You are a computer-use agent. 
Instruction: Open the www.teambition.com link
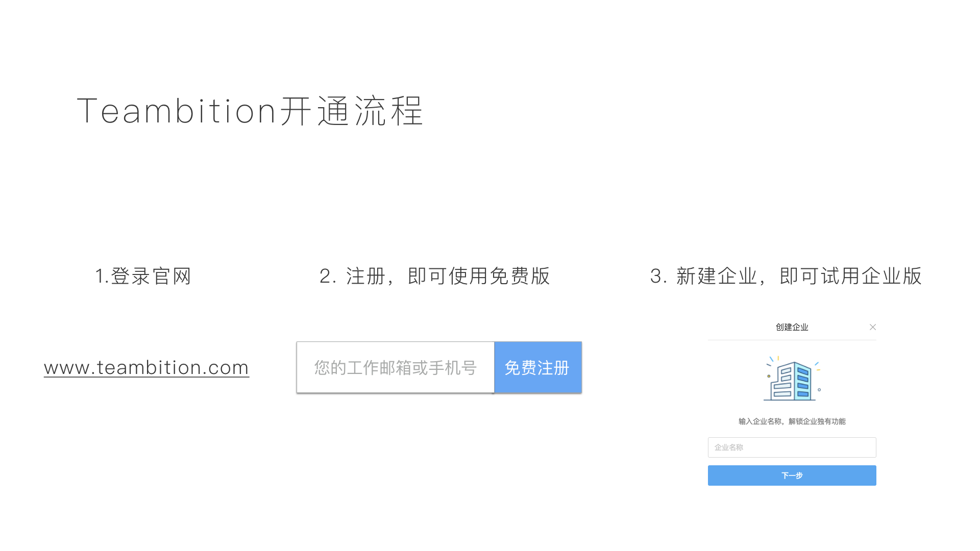pos(146,368)
